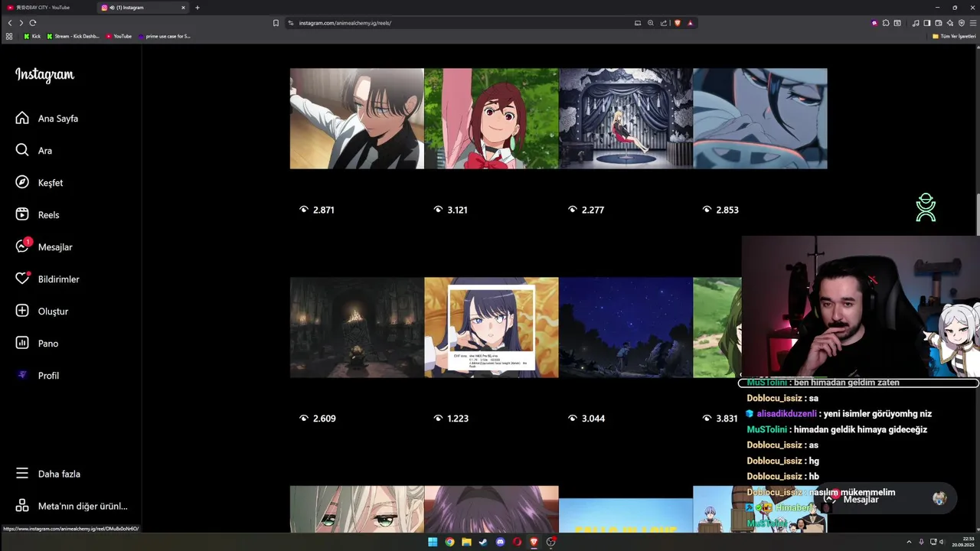Open File Explorer from the taskbar
980x551 pixels.
click(x=466, y=542)
